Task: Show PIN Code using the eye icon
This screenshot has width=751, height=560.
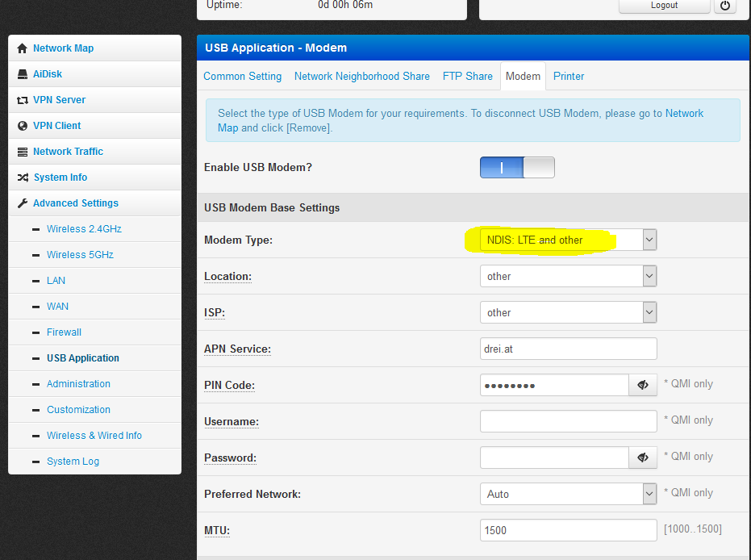Action: [x=643, y=385]
